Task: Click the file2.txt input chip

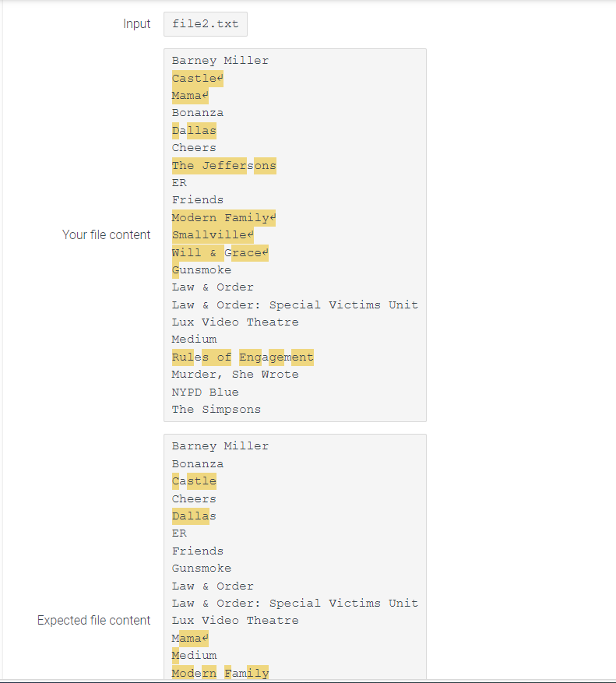Action: coord(205,24)
